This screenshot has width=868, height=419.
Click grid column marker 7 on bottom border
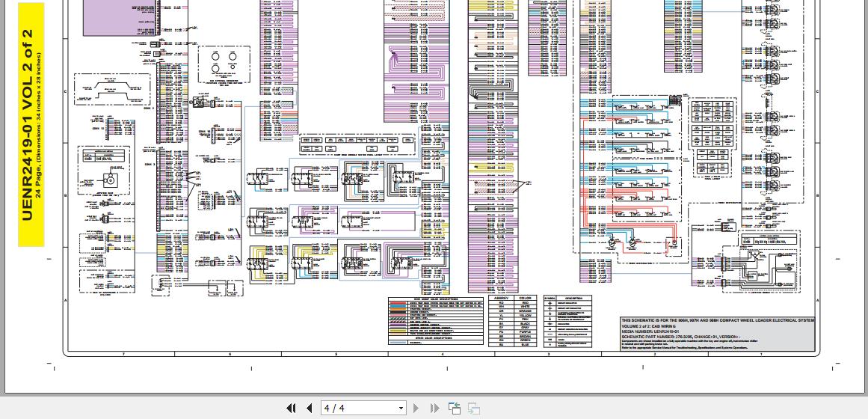(x=123, y=354)
